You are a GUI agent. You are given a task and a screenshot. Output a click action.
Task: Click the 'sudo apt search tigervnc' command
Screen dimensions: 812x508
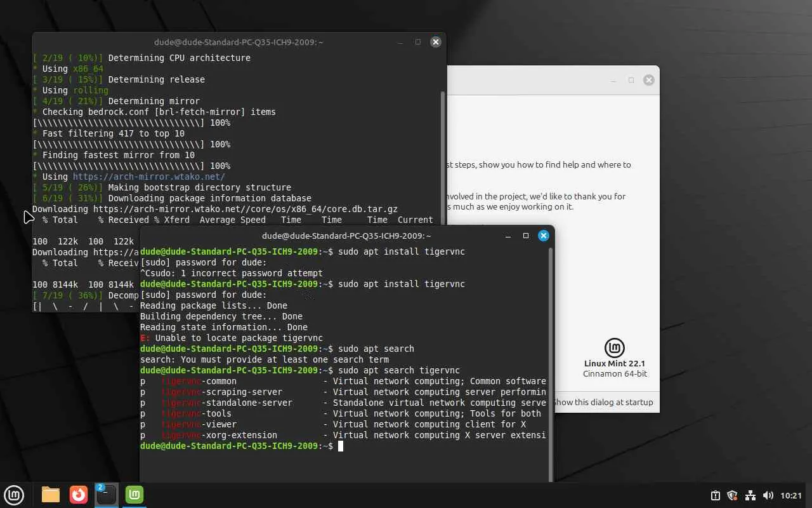pyautogui.click(x=399, y=370)
